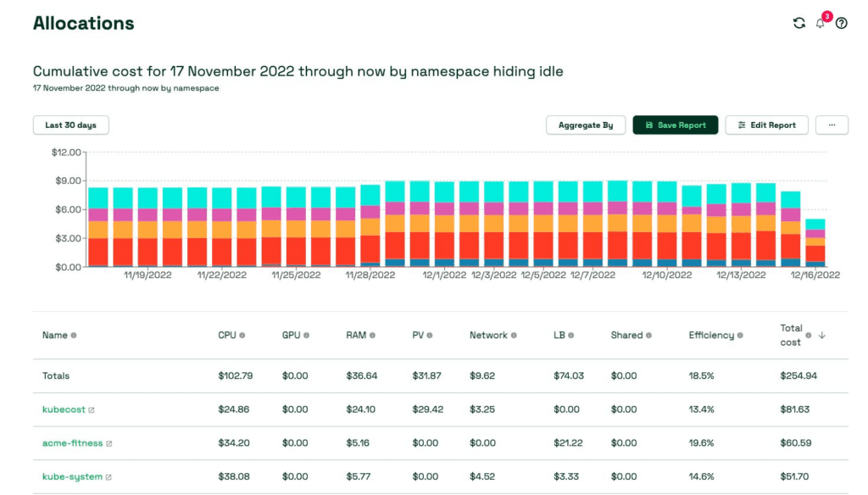Image resolution: width=868 pixels, height=495 pixels.
Task: Click the refresh icon in the header
Action: click(x=798, y=24)
